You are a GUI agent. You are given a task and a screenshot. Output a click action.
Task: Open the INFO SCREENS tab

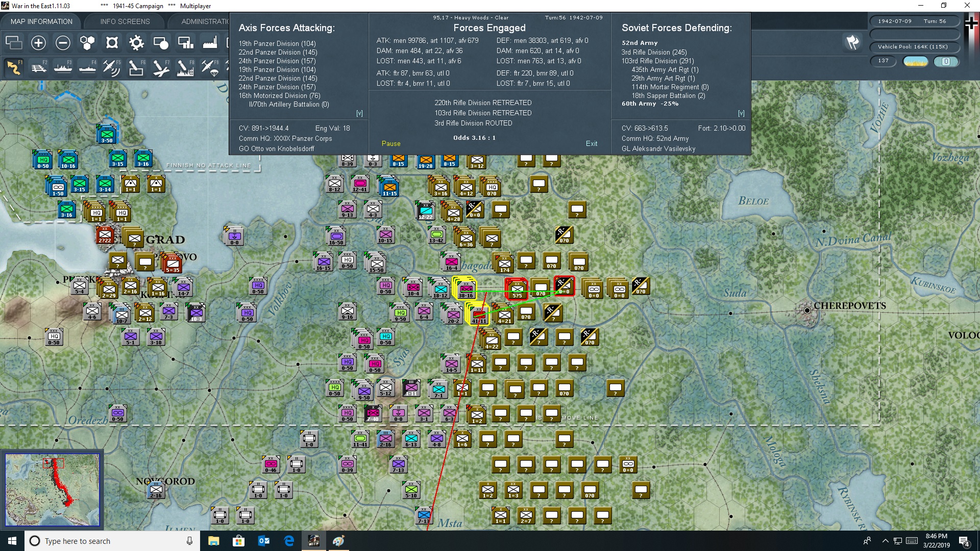click(x=125, y=21)
